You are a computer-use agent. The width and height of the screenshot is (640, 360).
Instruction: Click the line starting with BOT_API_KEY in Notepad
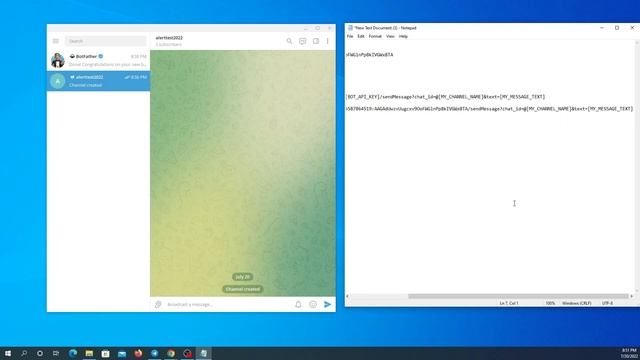pos(445,97)
